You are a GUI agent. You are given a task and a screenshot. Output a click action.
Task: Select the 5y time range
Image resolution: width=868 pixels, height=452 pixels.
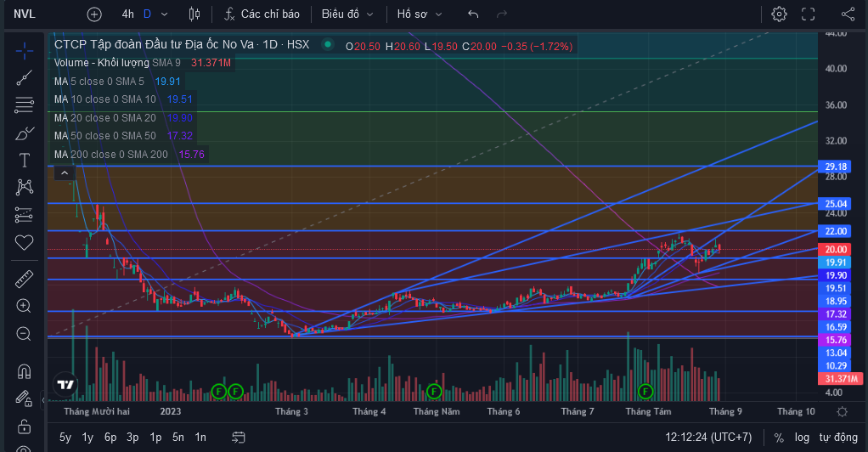coord(65,438)
